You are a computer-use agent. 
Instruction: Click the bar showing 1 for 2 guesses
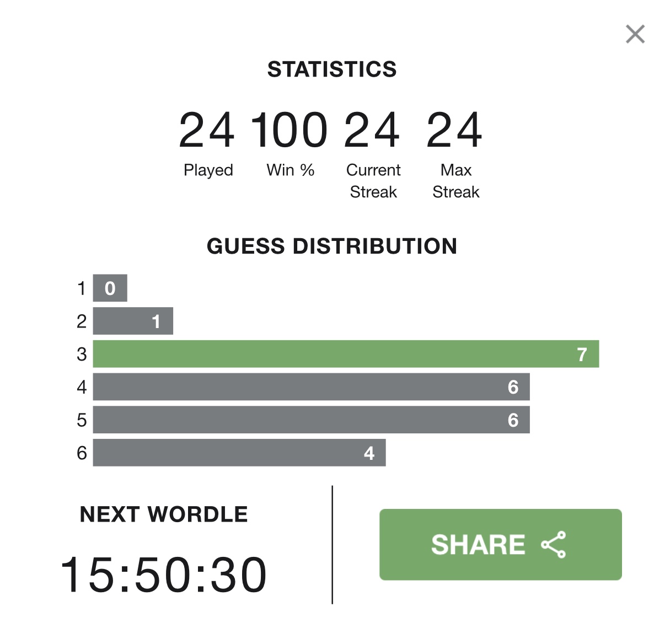coord(133,321)
